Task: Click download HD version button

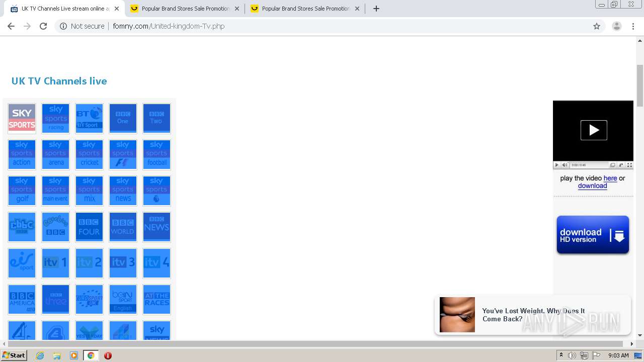Action: pyautogui.click(x=593, y=235)
